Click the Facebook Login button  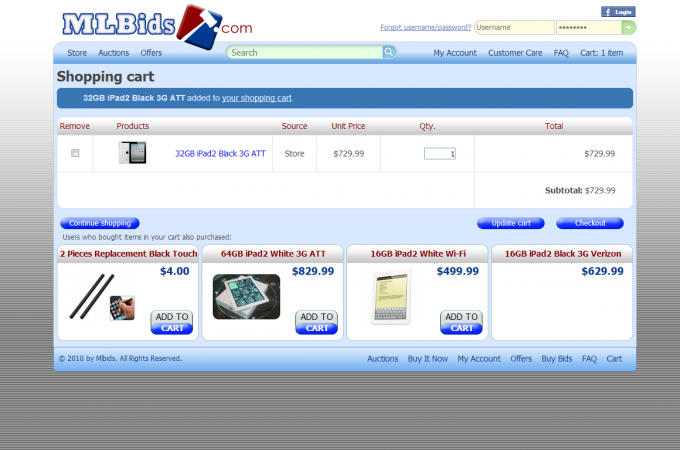(618, 12)
